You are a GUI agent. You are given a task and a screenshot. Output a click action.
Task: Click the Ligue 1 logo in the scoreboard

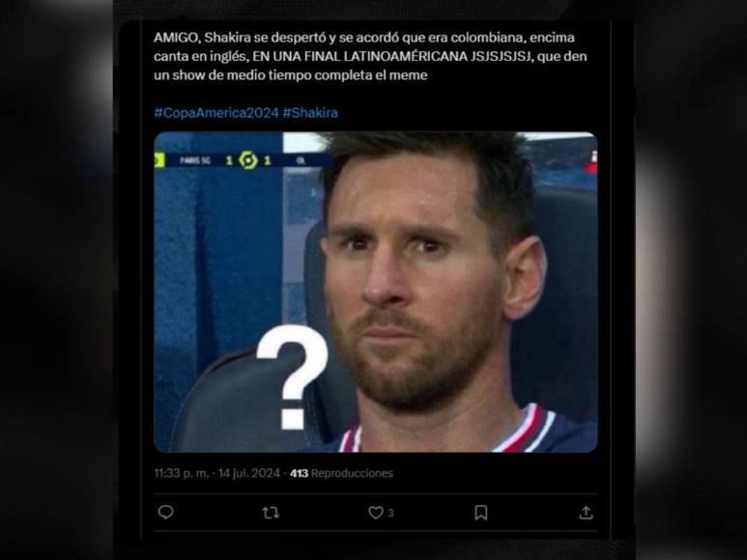coord(247,160)
